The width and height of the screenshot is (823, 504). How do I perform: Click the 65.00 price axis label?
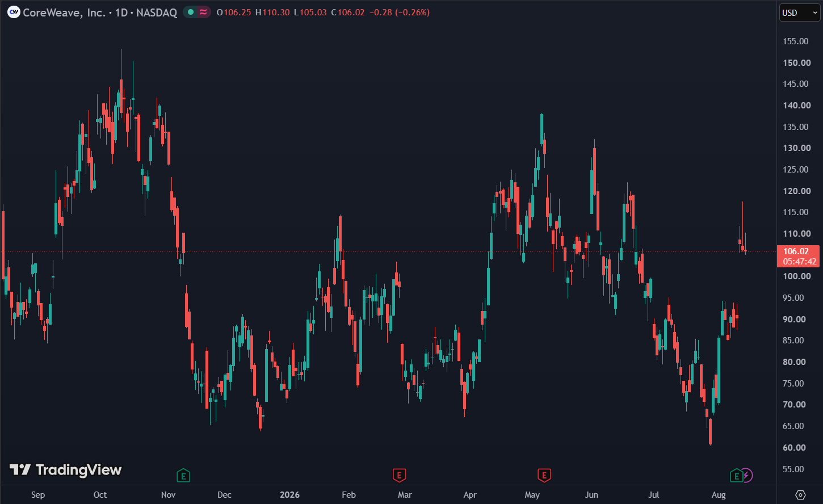click(793, 426)
